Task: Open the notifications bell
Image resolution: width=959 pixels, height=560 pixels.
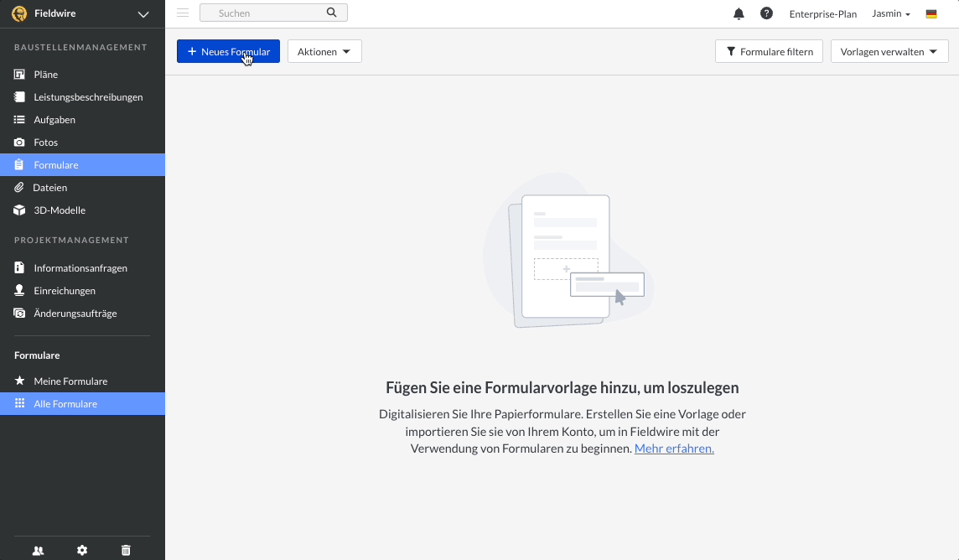Action: (739, 13)
